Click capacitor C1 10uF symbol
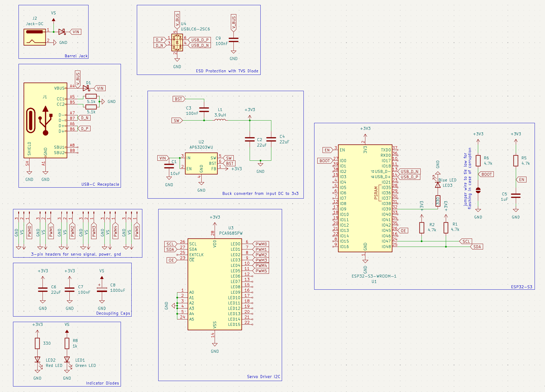This screenshot has width=545, height=392. [169, 166]
